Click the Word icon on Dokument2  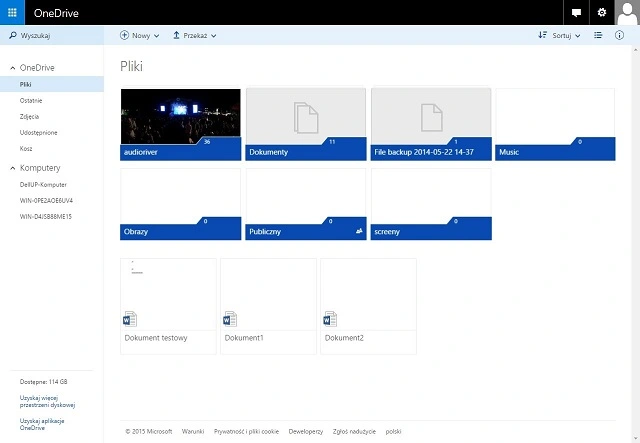coord(329,320)
